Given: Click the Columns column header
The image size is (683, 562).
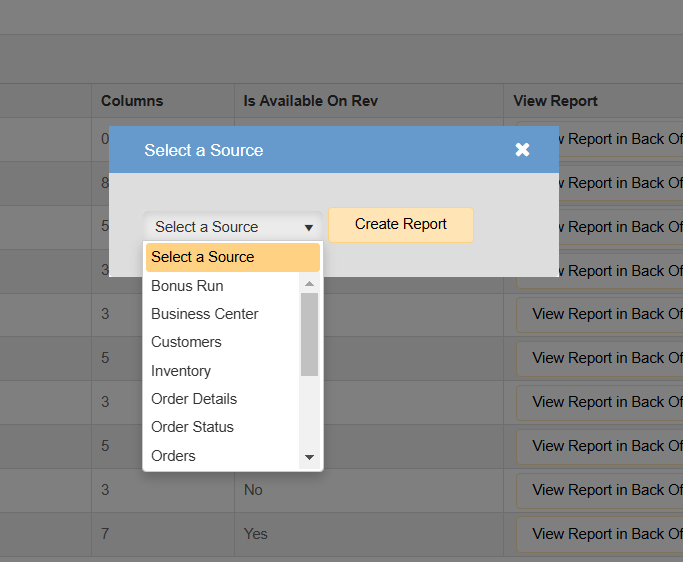Looking at the screenshot, I should click(132, 101).
